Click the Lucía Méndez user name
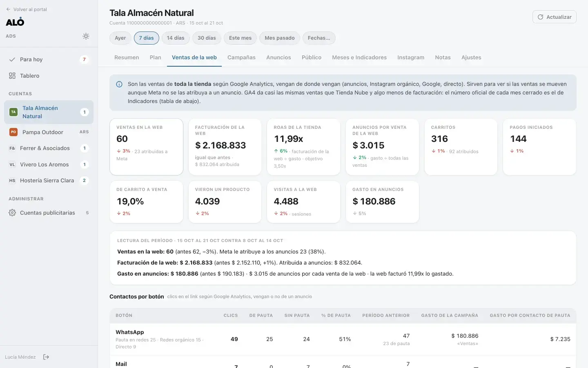Screen dimensions: 588x368 click(x=20, y=357)
